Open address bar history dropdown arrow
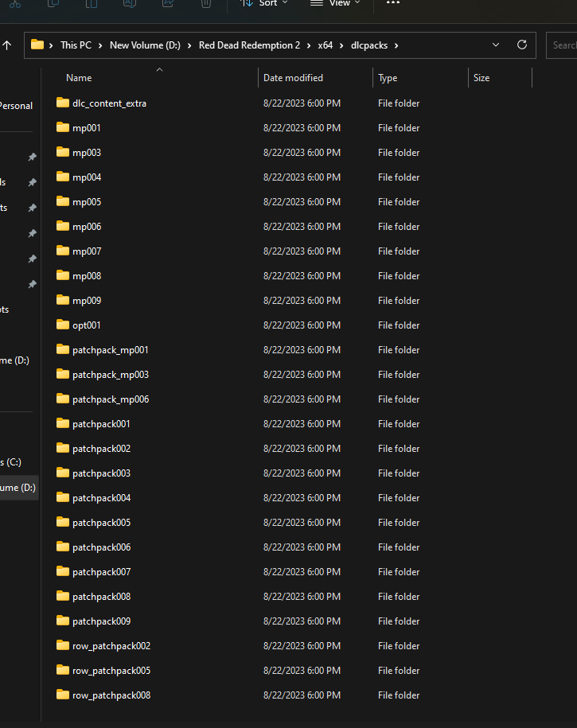The image size is (577, 728). point(496,45)
